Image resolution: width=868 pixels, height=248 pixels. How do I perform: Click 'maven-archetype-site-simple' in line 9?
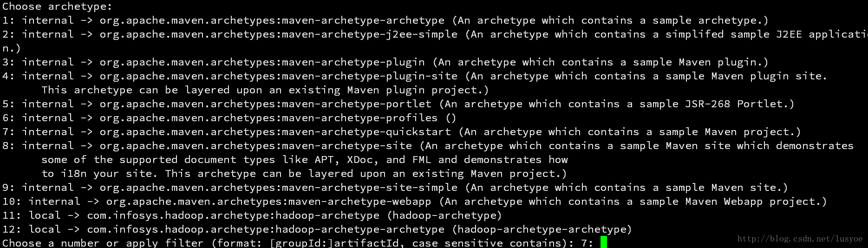click(x=370, y=188)
